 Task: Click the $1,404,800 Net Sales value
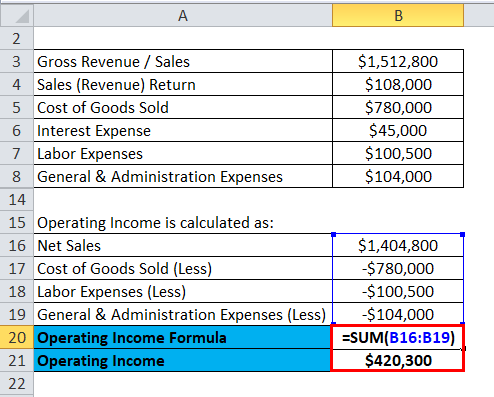click(x=398, y=245)
